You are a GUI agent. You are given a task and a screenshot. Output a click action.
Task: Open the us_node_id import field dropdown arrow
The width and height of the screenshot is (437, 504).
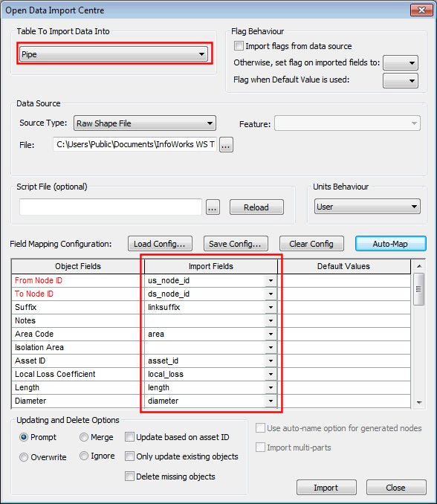tap(271, 280)
